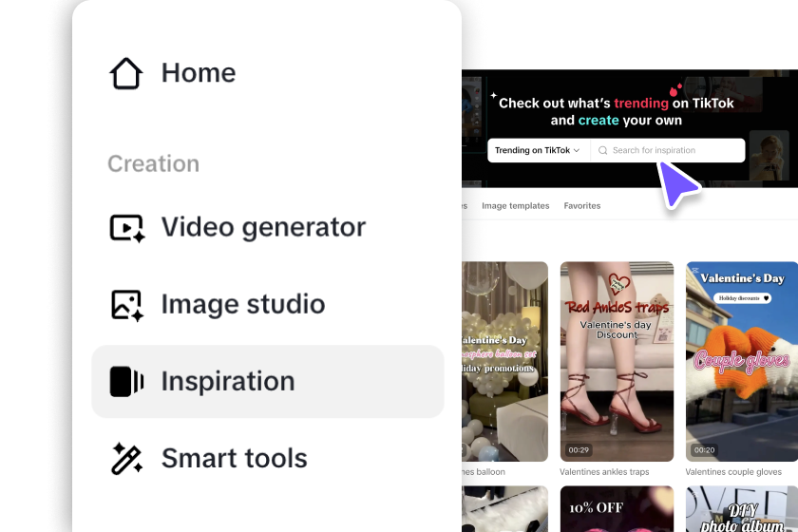The height and width of the screenshot is (532, 798).
Task: Open the Valentine's Day balloon video thumbnail
Action: [504, 361]
